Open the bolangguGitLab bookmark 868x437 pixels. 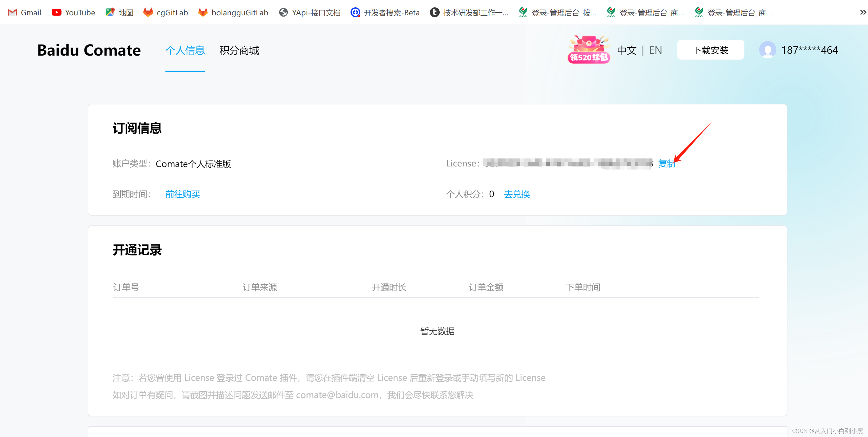(x=233, y=13)
